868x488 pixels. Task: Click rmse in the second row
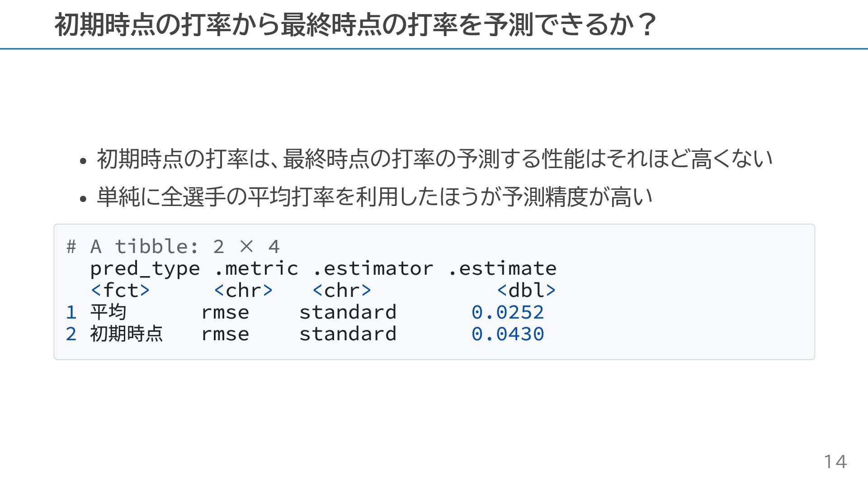pyautogui.click(x=225, y=334)
